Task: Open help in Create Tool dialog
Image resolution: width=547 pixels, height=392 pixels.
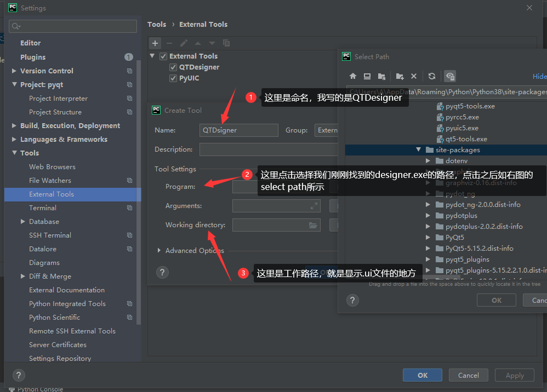Action: (x=162, y=272)
